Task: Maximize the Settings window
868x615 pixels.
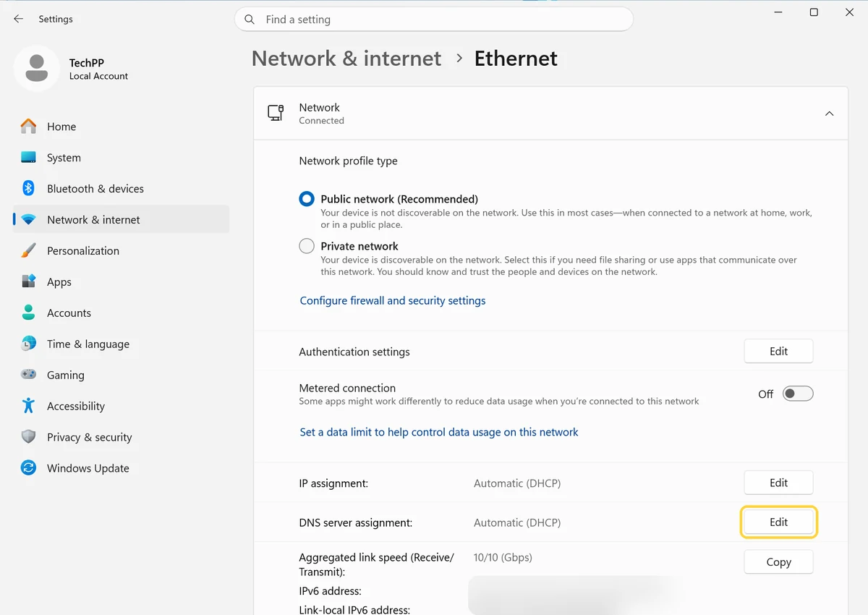Action: (814, 12)
